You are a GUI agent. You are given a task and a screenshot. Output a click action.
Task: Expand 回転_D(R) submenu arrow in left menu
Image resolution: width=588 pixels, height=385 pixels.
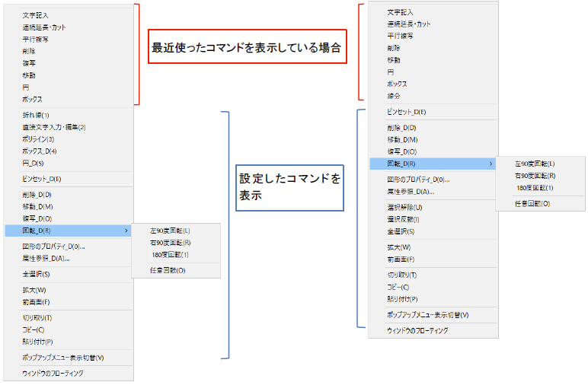click(126, 231)
